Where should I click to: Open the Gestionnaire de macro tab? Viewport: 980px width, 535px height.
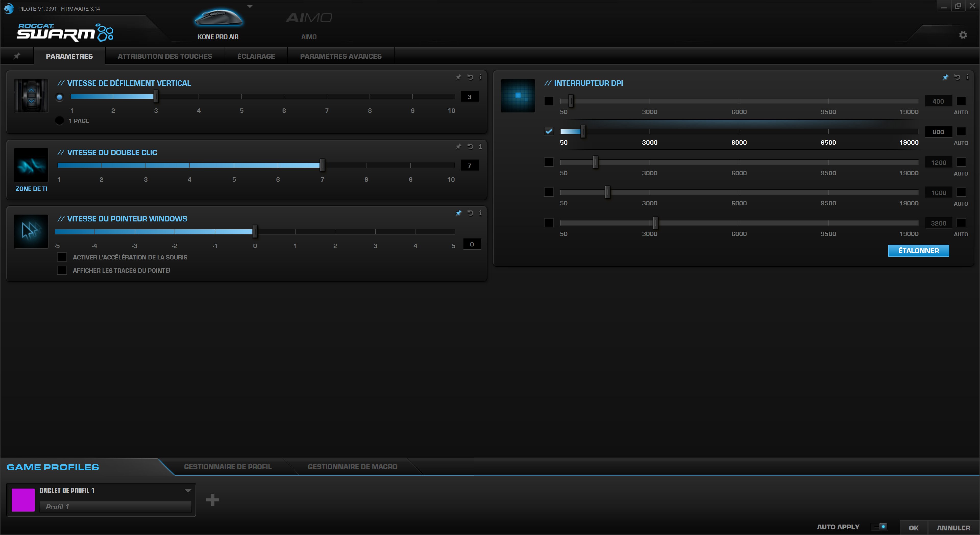coord(352,467)
